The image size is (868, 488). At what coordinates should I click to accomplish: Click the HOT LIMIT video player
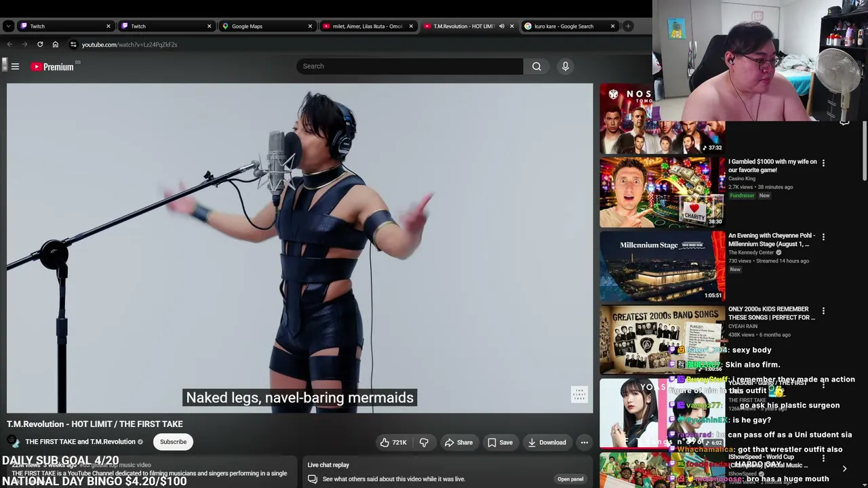[300, 248]
